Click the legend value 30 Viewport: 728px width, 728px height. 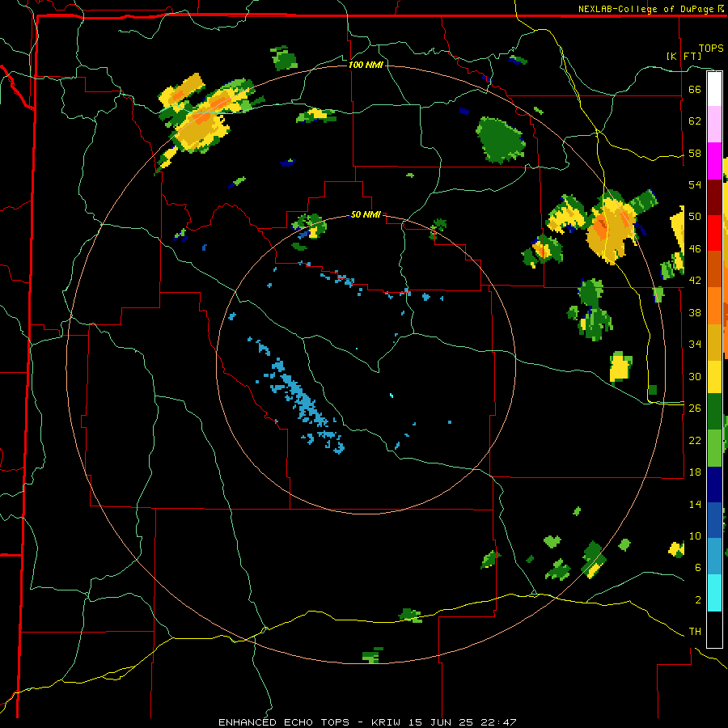pos(695,376)
